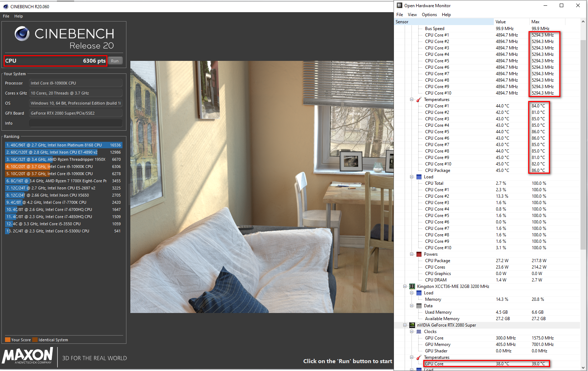Viewport: 588px width, 371px height.
Task: Select the Xeon CPU E7-4890 v2 ranking row
Action: (64, 152)
